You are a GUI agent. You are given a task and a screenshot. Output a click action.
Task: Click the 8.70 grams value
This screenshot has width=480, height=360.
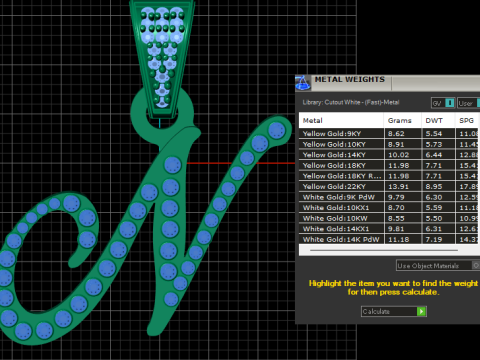pos(396,207)
